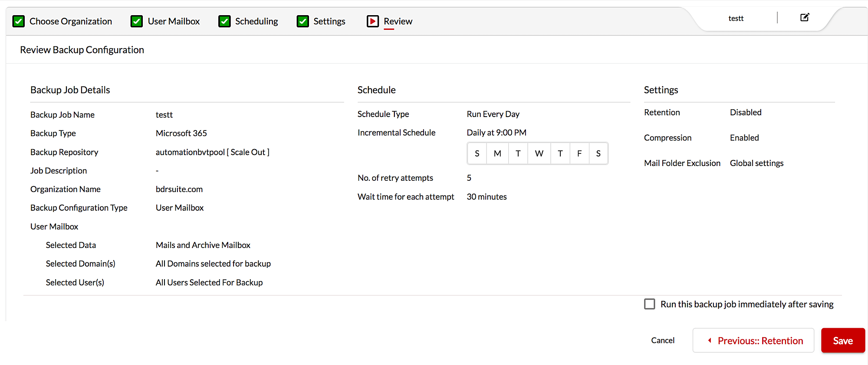Toggle the Friday day cell
868x365 pixels.
[x=579, y=153]
